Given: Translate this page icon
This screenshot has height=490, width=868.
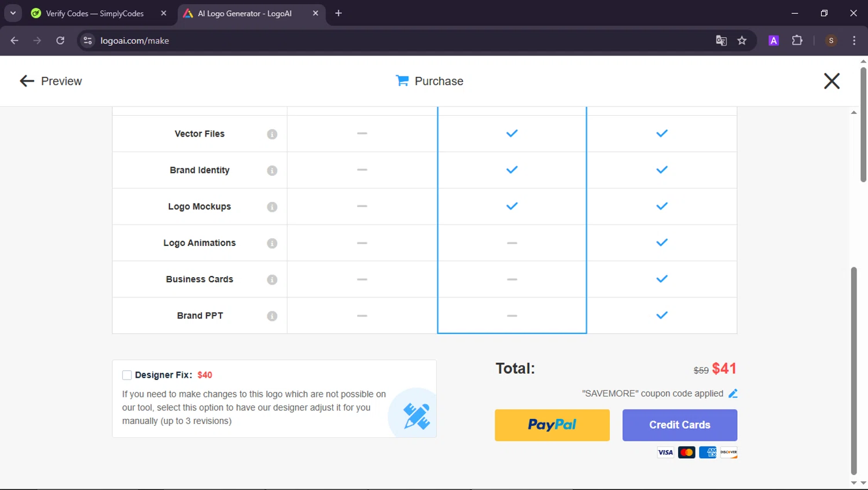Looking at the screenshot, I should tap(721, 40).
